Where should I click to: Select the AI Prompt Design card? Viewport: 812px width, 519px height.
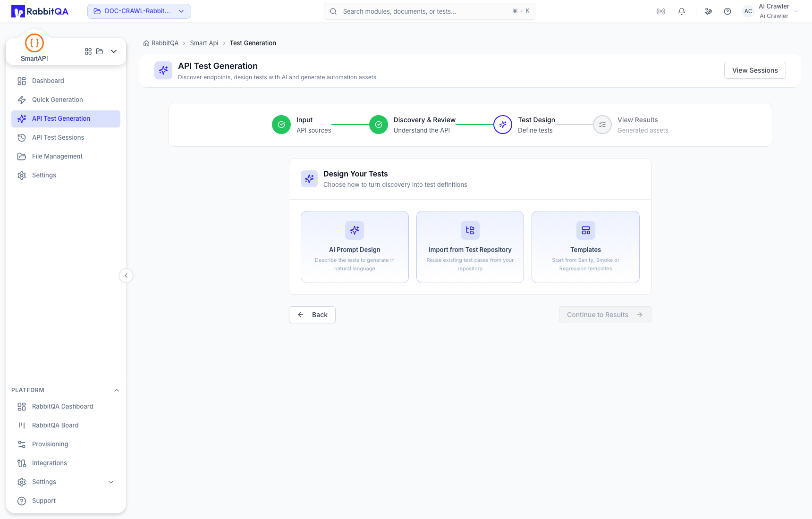tap(355, 247)
